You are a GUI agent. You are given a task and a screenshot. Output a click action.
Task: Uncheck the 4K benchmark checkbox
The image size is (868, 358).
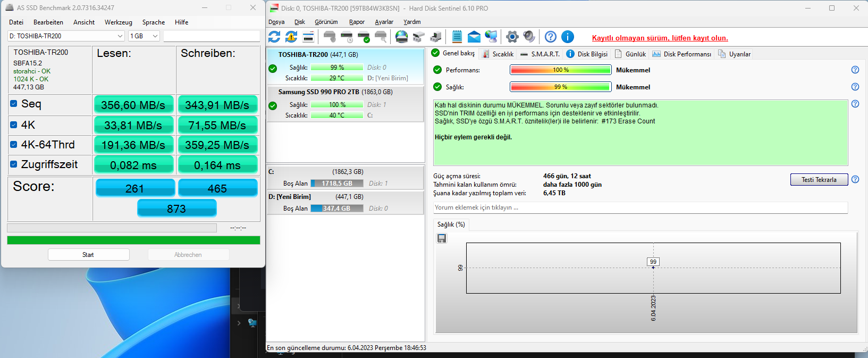14,125
